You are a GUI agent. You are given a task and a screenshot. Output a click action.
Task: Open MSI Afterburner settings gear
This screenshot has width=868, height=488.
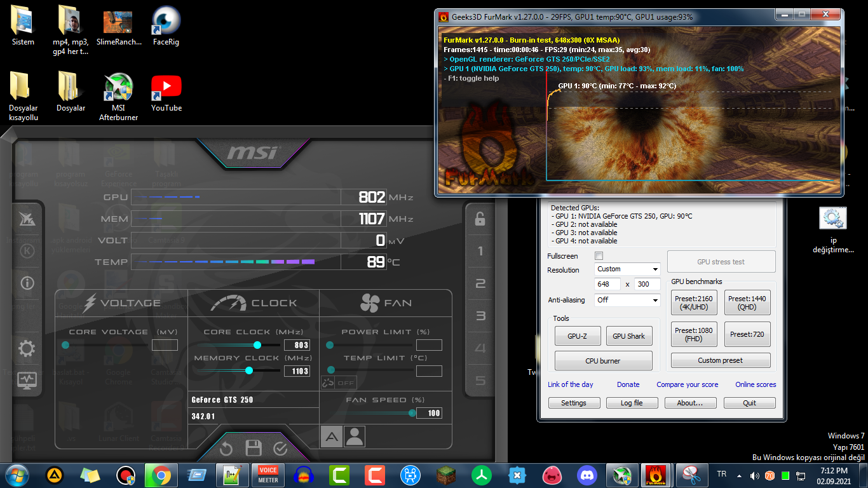click(27, 348)
